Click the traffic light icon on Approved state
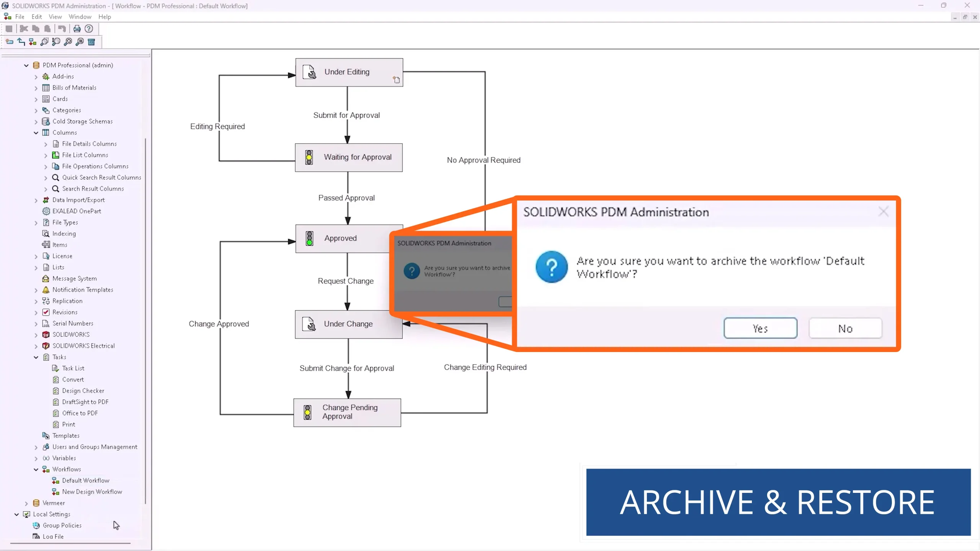980x551 pixels. pyautogui.click(x=309, y=238)
